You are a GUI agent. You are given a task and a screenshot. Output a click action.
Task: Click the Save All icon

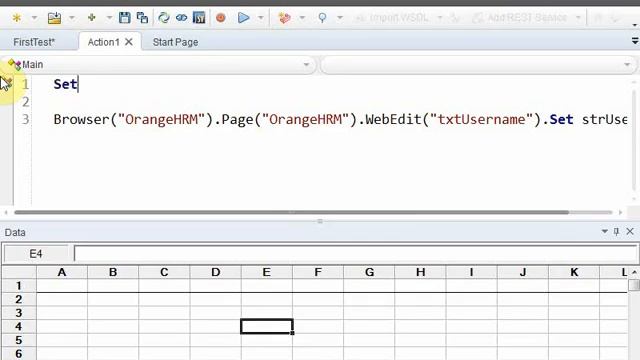point(142,18)
